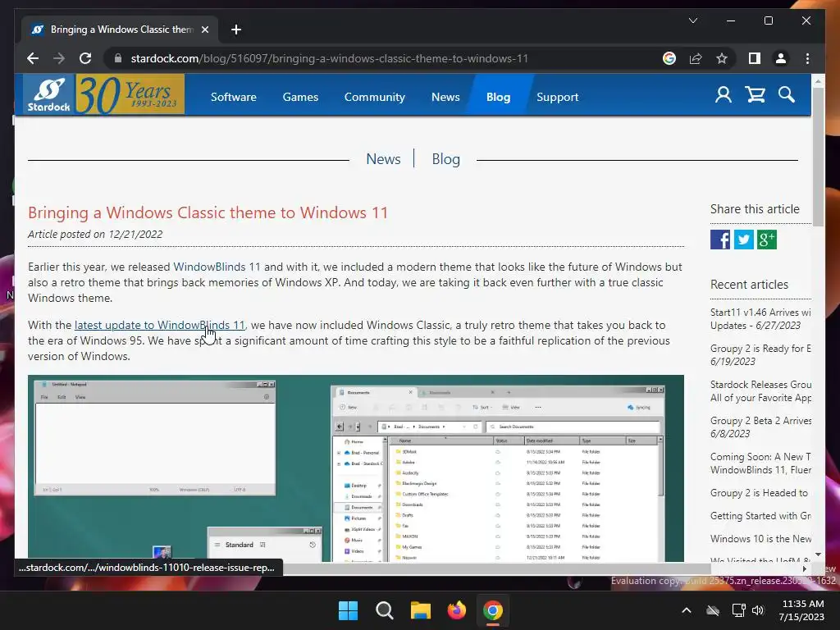Open Start11 v1.46 Arrives recent article
Image resolution: width=840 pixels, height=630 pixels.
tap(760, 319)
